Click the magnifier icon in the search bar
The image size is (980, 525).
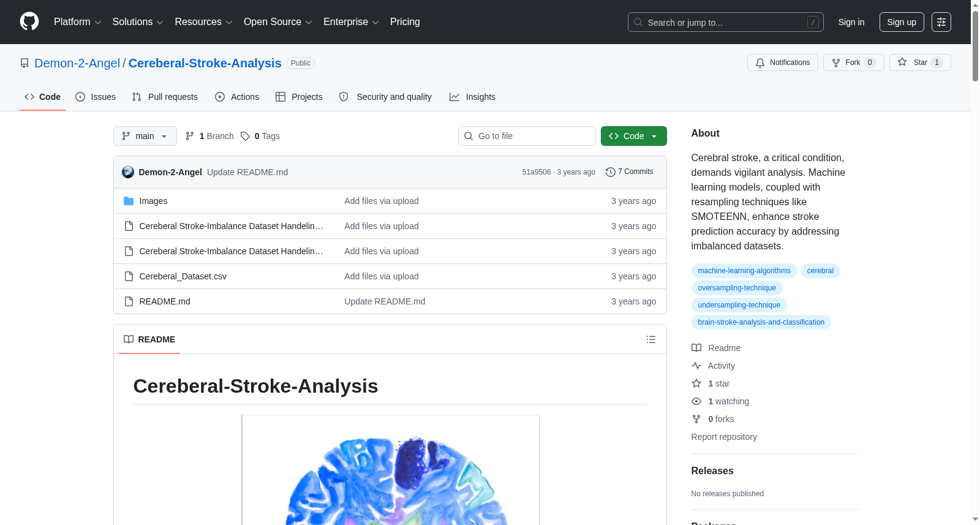pyautogui.click(x=638, y=22)
